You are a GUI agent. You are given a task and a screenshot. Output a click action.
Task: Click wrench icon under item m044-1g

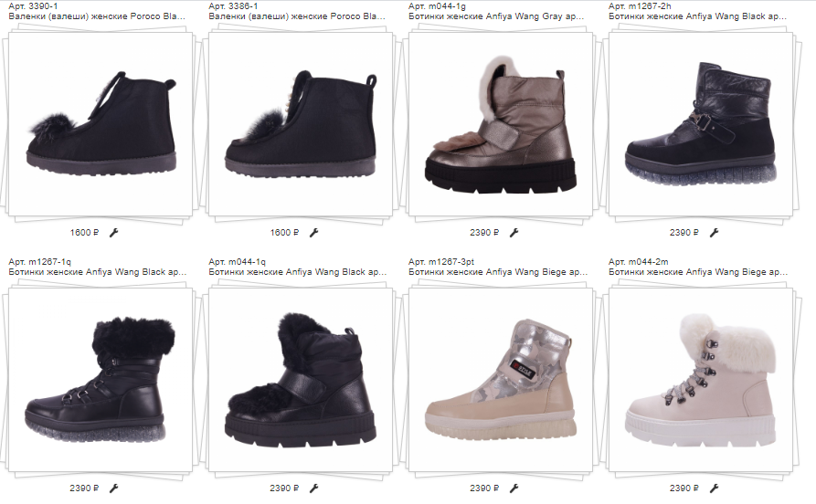tap(514, 233)
